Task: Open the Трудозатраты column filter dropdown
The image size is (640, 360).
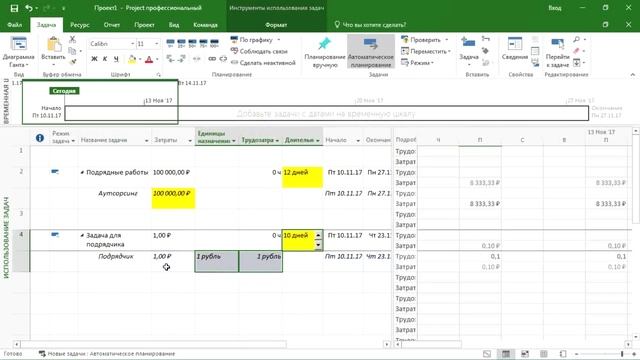Action: coord(277,141)
